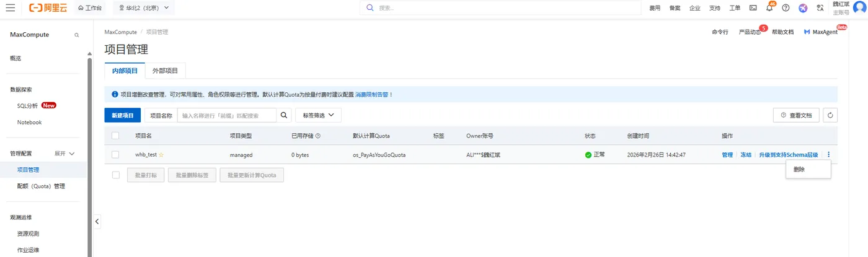
Task: Click the 批量删除标签 button
Action: click(192, 175)
